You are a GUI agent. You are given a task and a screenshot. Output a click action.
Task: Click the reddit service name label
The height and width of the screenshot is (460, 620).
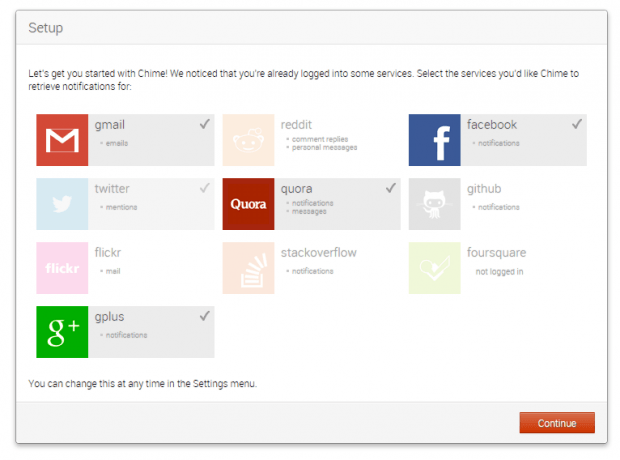coord(298,125)
